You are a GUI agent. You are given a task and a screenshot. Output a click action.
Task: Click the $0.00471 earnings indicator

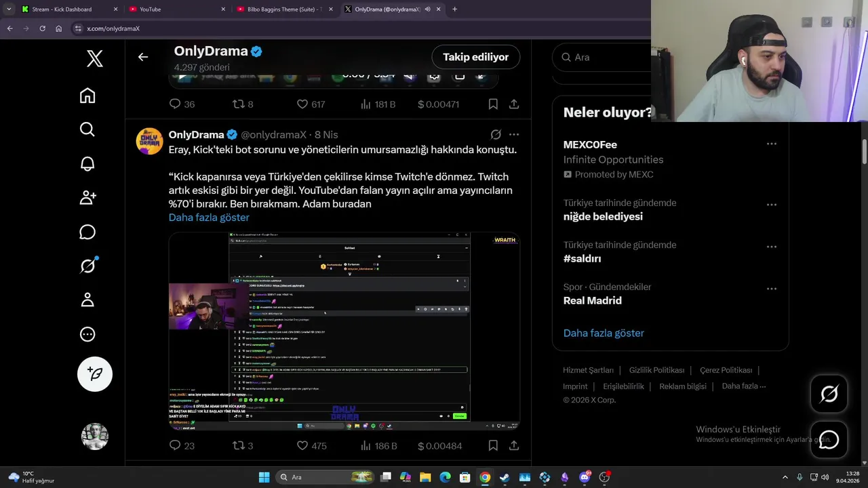(x=438, y=104)
